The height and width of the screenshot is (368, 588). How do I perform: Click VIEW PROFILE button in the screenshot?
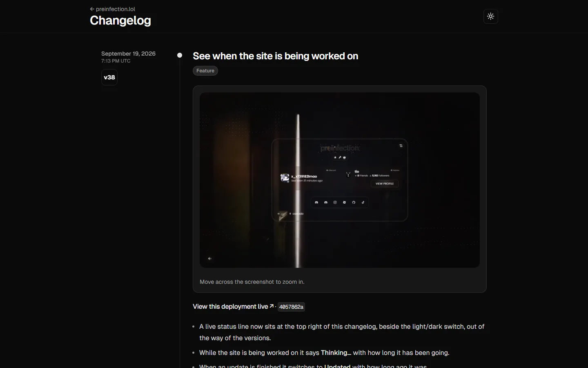point(385,184)
